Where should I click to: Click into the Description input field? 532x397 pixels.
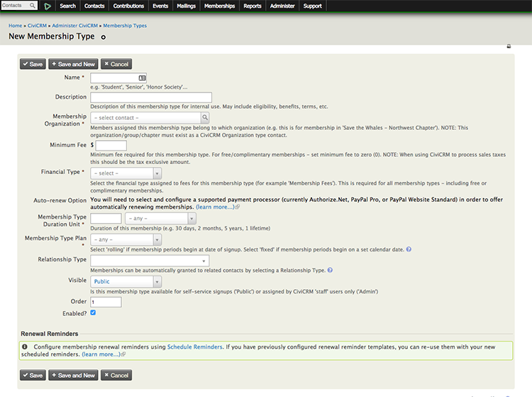pos(151,97)
